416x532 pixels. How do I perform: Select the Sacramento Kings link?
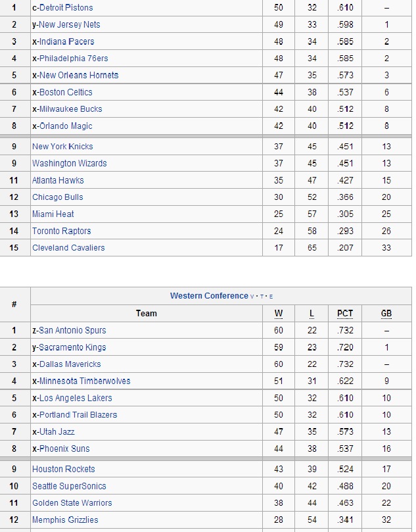coord(72,348)
